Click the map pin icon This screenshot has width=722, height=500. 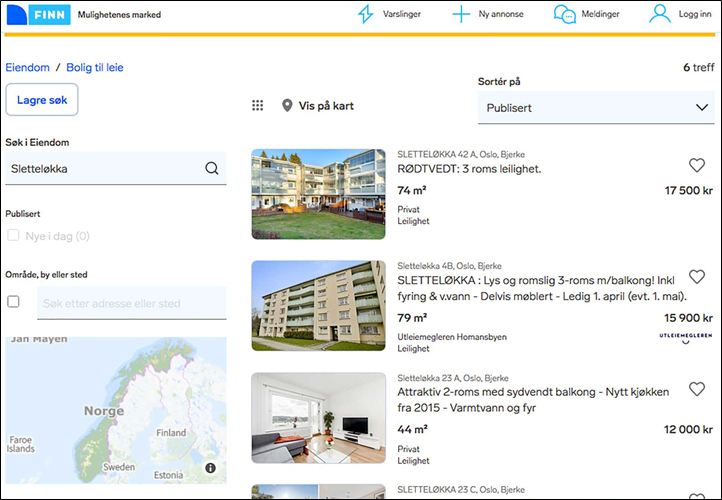tap(287, 106)
